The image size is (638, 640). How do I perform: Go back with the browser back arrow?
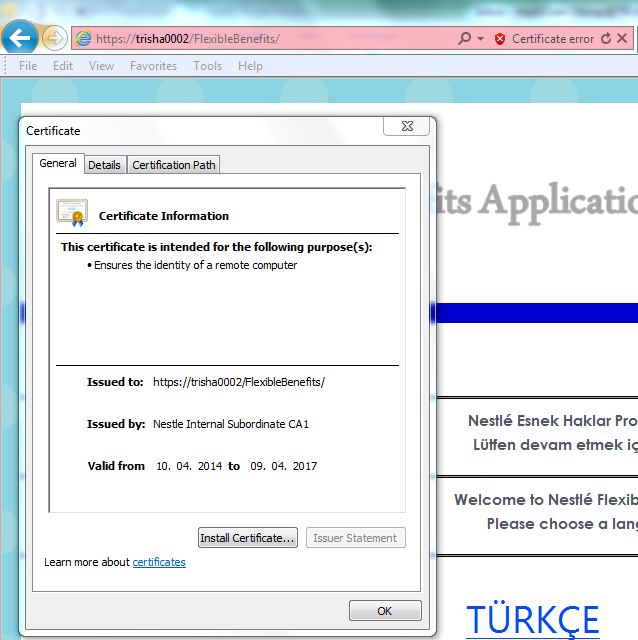pyautogui.click(x=19, y=38)
